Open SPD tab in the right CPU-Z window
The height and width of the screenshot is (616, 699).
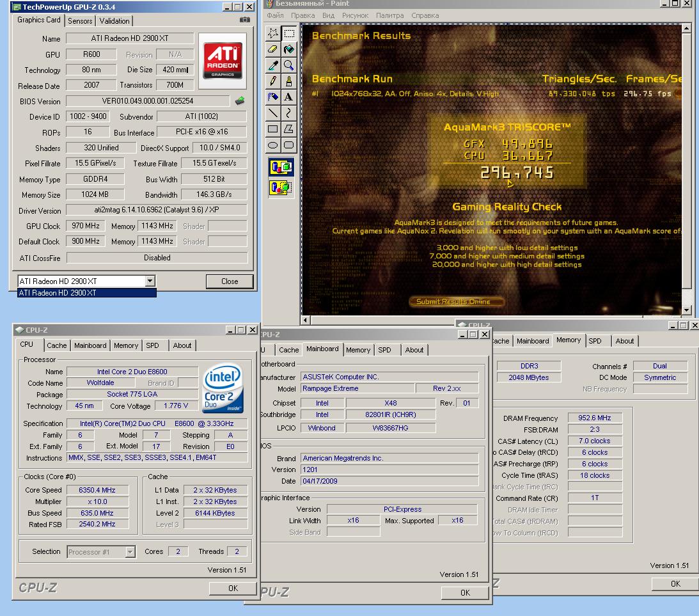(x=595, y=341)
